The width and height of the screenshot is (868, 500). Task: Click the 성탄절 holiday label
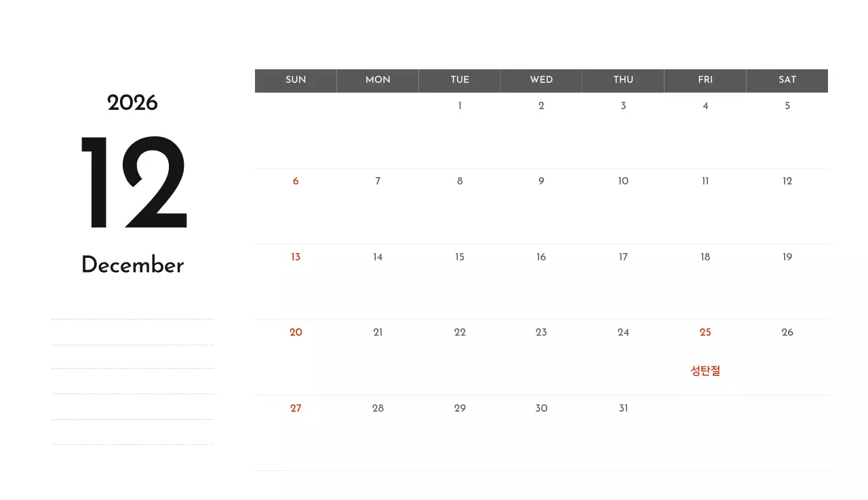[705, 371]
